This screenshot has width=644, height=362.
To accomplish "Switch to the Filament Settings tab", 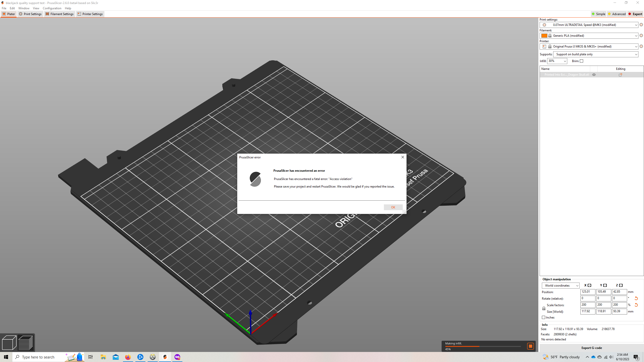I will pos(60,14).
